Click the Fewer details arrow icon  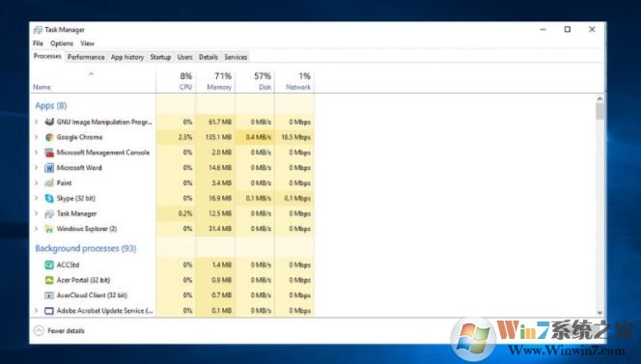(x=39, y=330)
